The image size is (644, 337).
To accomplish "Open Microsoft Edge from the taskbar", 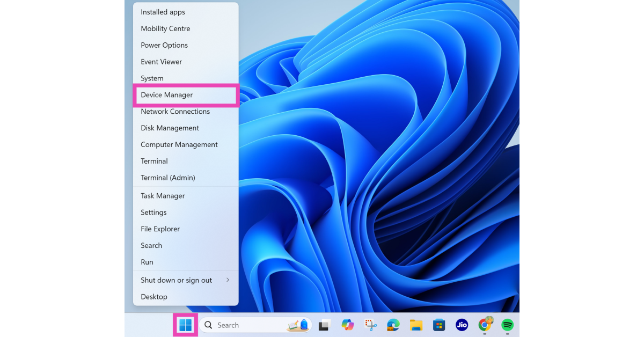I will pyautogui.click(x=393, y=325).
